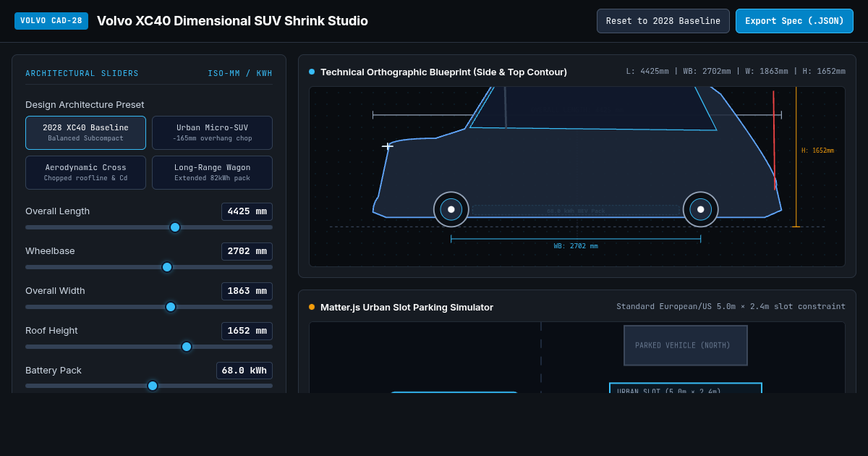Choose the Urban Micro-SUV preset
The width and height of the screenshot is (868, 456).
click(x=212, y=132)
